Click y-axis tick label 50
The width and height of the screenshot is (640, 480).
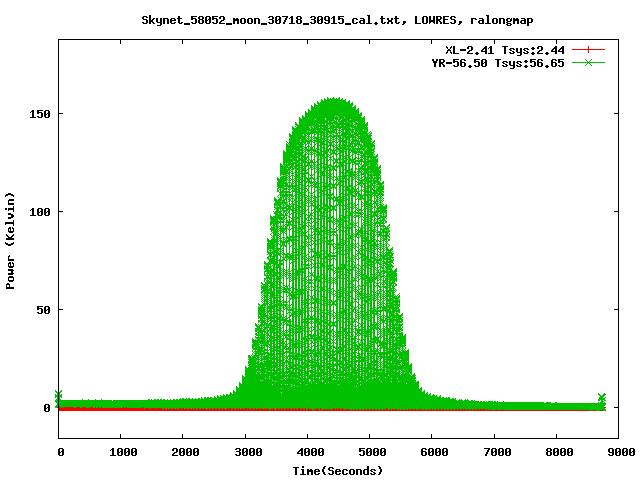click(43, 310)
